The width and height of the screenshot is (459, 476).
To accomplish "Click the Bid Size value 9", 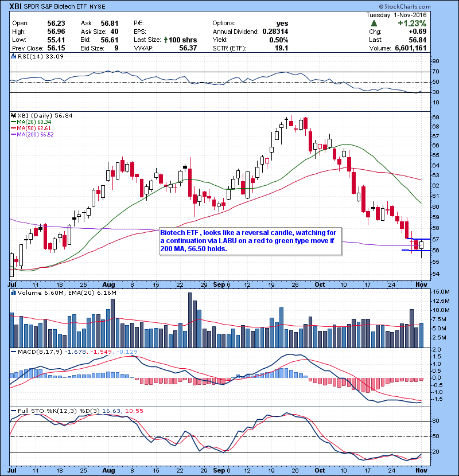I will 116,48.
